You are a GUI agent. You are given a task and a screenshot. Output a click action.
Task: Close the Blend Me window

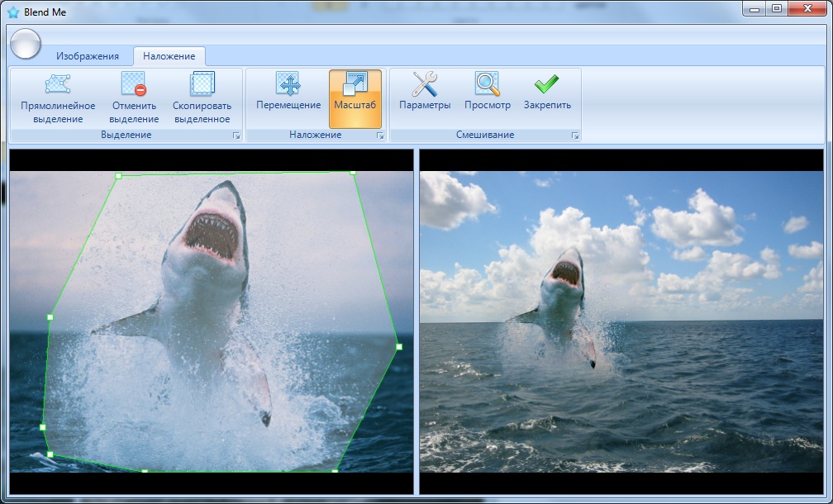[x=807, y=9]
